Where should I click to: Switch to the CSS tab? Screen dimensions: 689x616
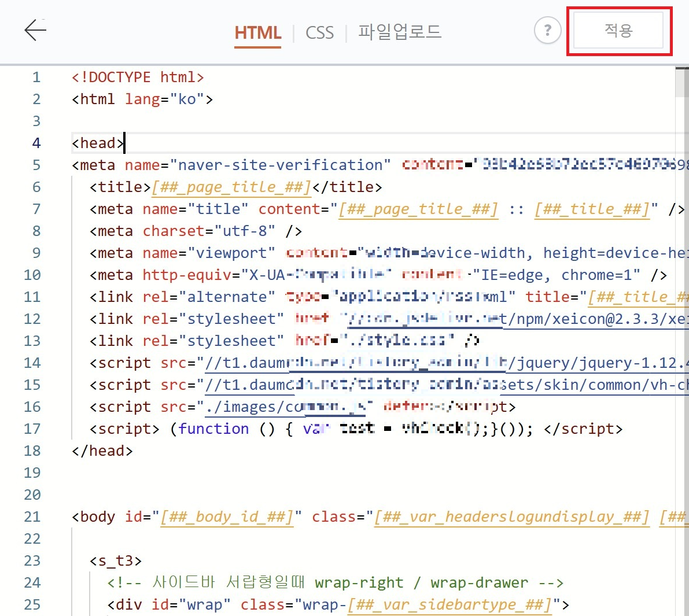click(319, 33)
